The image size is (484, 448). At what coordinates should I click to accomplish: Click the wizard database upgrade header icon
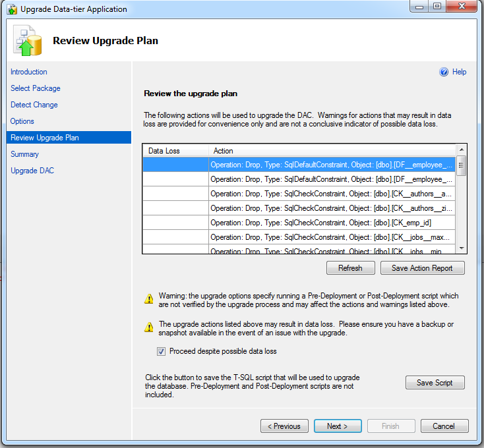(x=28, y=40)
